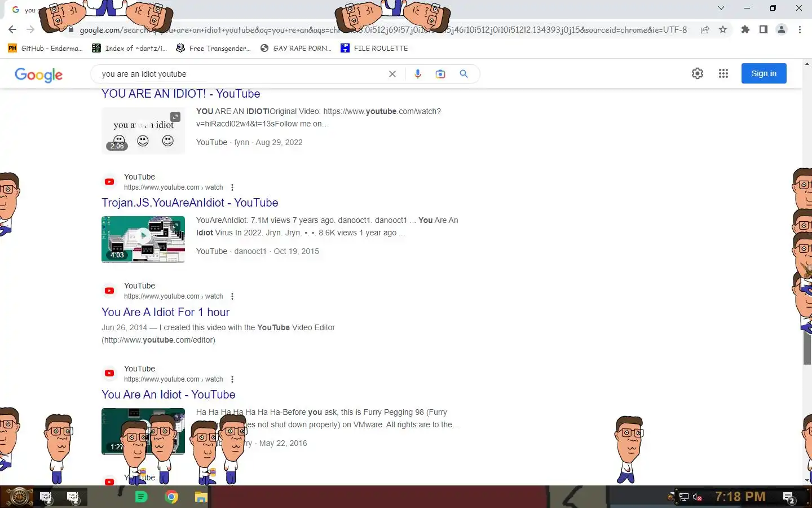Click YouTube favicon above Trojan.JS result
The height and width of the screenshot is (508, 812).
tap(109, 182)
